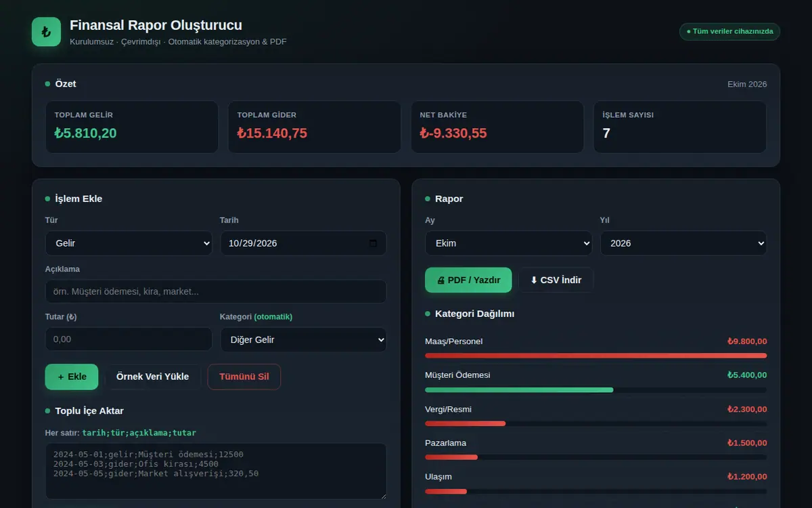Click the Pazarlama amount ₺1.500,00
The image size is (812, 508).
tap(747, 443)
